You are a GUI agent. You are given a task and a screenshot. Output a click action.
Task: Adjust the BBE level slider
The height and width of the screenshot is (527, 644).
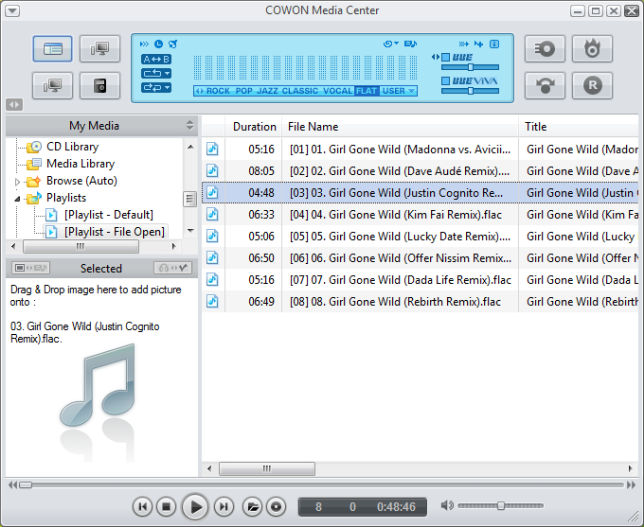click(470, 67)
